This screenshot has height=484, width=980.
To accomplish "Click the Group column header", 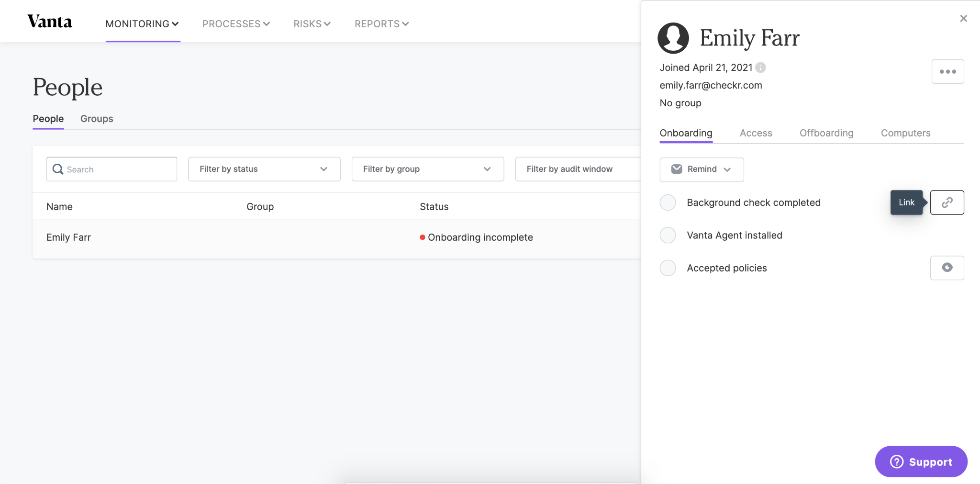I will tap(260, 207).
